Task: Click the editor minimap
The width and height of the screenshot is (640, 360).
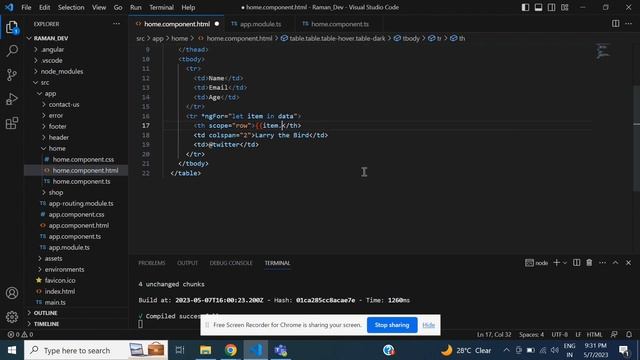Action: coord(602,51)
